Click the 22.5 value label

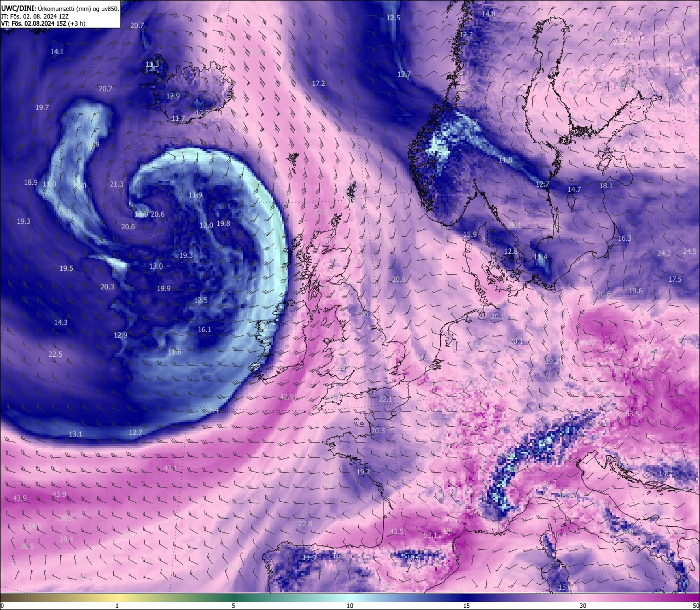tap(55, 355)
